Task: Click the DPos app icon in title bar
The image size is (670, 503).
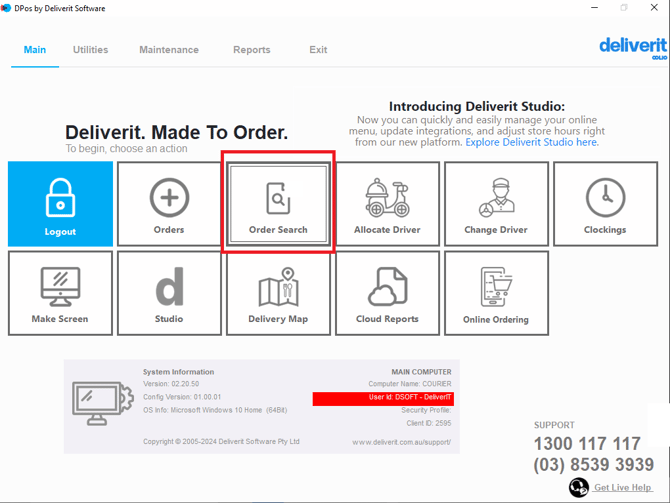Action: pyautogui.click(x=6, y=8)
